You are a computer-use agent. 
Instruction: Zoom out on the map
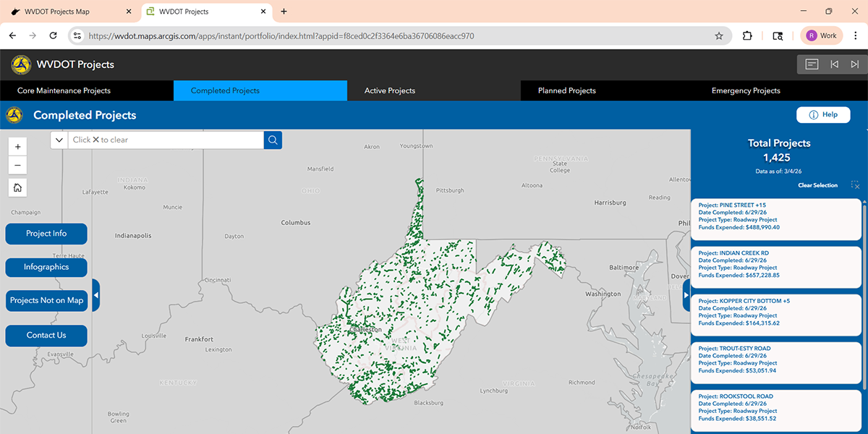(x=18, y=165)
